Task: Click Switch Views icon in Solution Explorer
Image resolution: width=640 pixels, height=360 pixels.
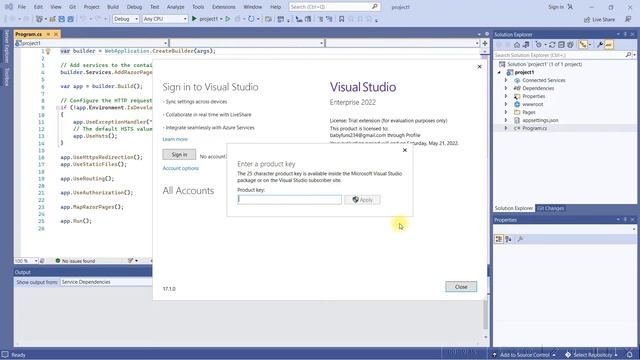Action: pyautogui.click(x=526, y=45)
